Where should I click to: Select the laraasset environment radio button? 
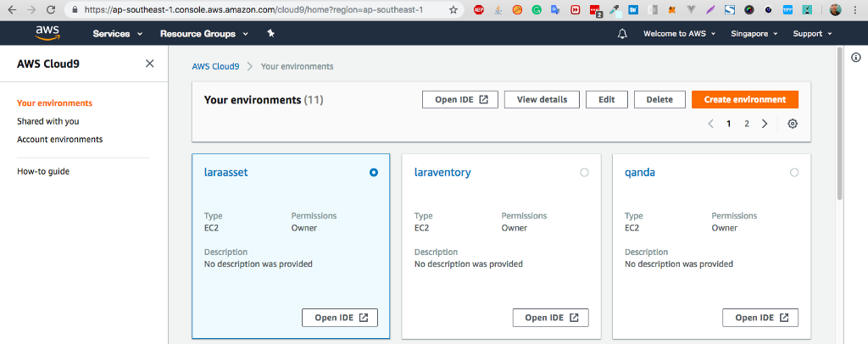click(x=374, y=172)
